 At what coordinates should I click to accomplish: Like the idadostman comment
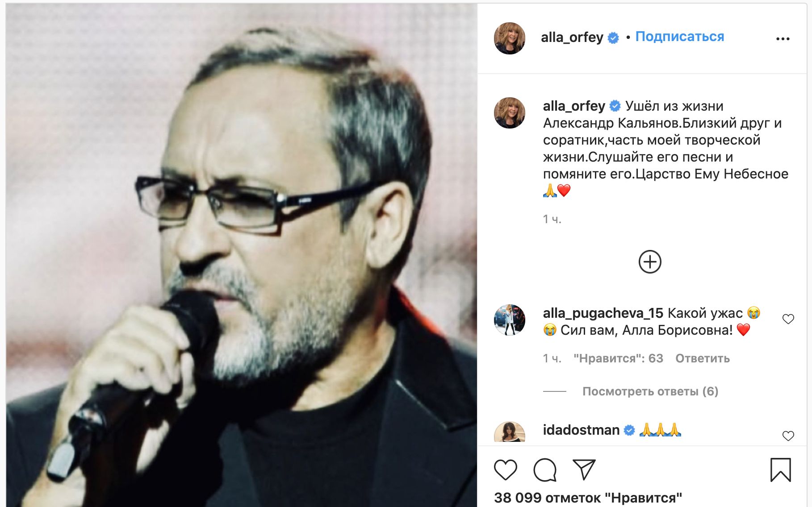click(788, 436)
